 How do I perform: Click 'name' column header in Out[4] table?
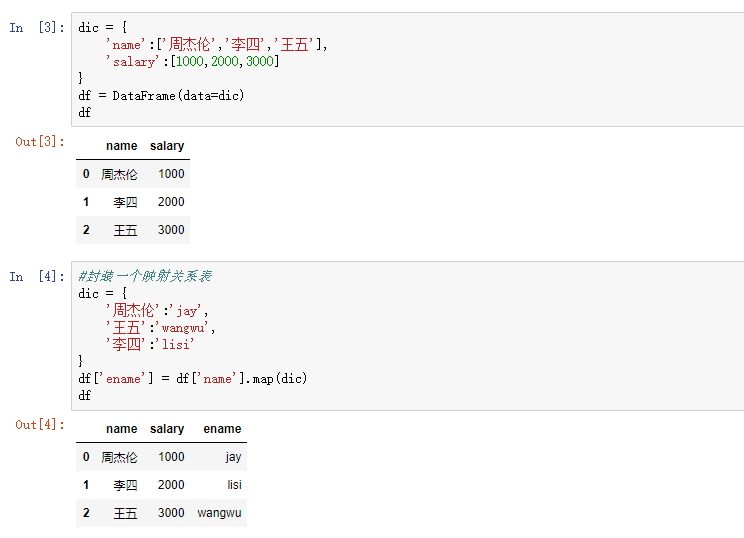(x=121, y=428)
